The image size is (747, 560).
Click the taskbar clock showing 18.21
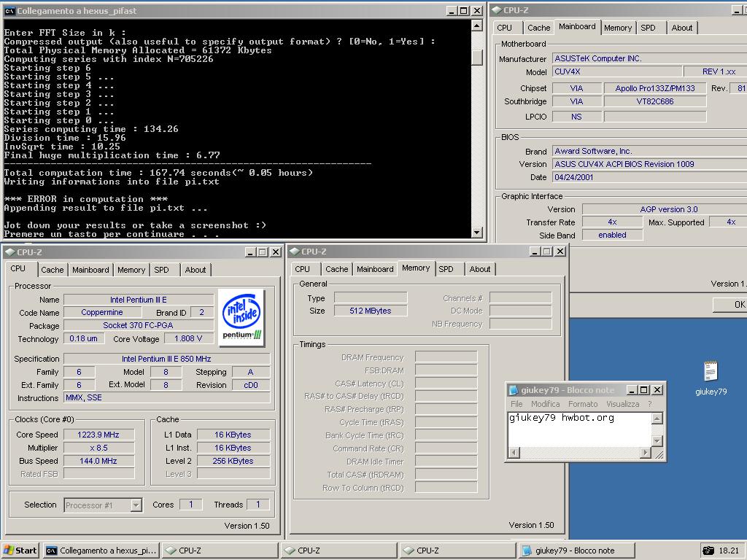729,551
